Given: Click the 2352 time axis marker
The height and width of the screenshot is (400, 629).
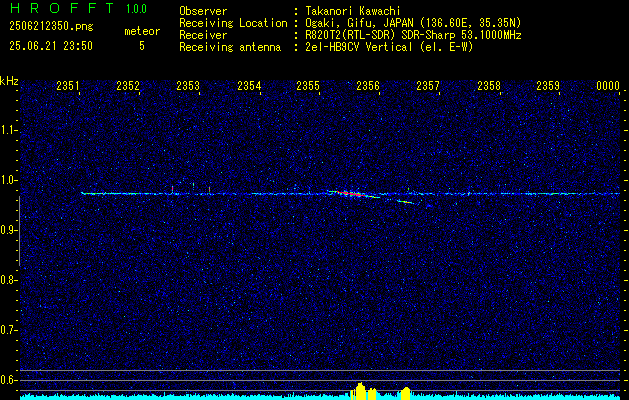Looking at the screenshot, I should (x=128, y=85).
